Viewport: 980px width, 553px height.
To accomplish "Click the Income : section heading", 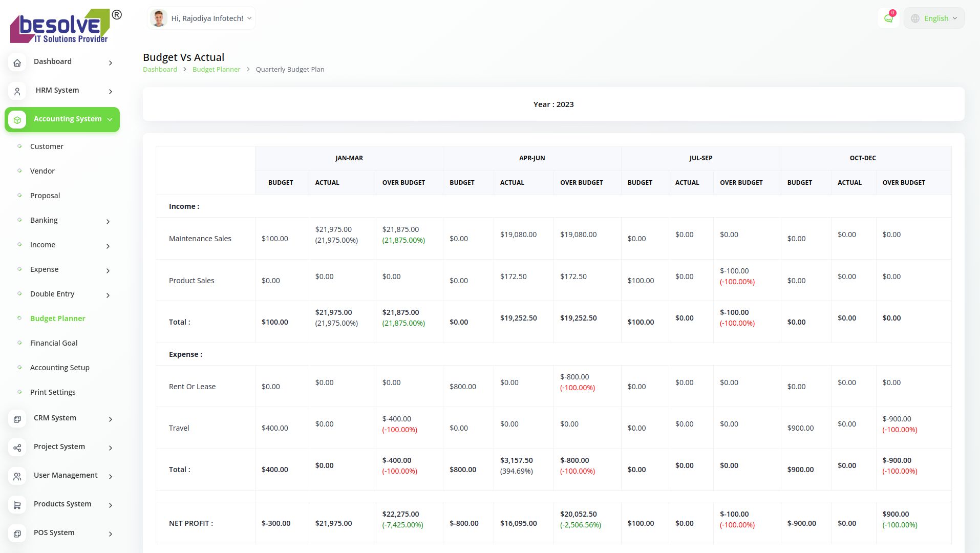I will pyautogui.click(x=184, y=206).
